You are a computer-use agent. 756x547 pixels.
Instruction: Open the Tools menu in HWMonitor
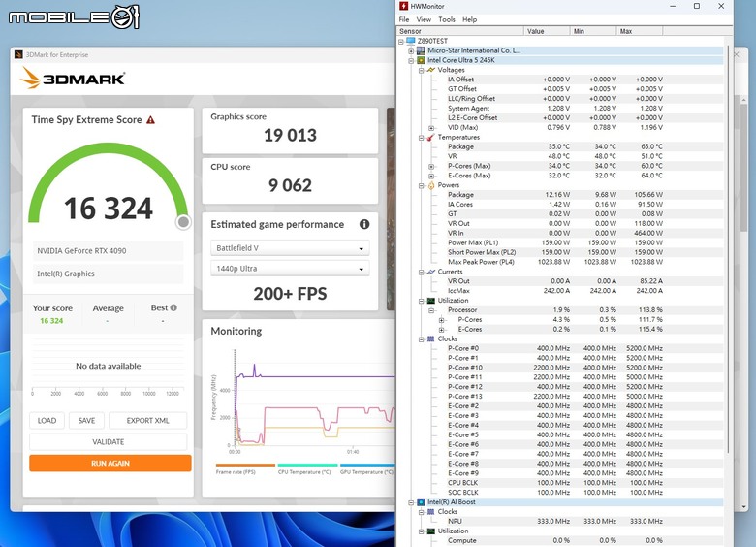447,19
